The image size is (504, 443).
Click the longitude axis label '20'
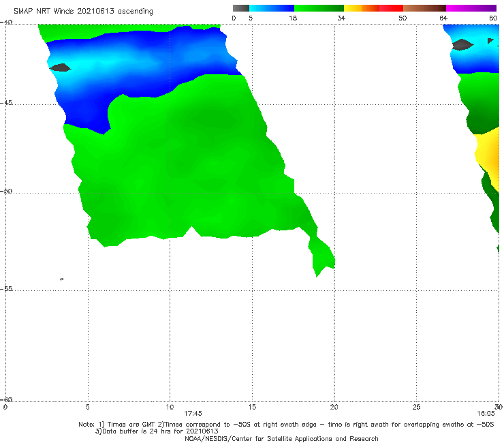point(334,407)
